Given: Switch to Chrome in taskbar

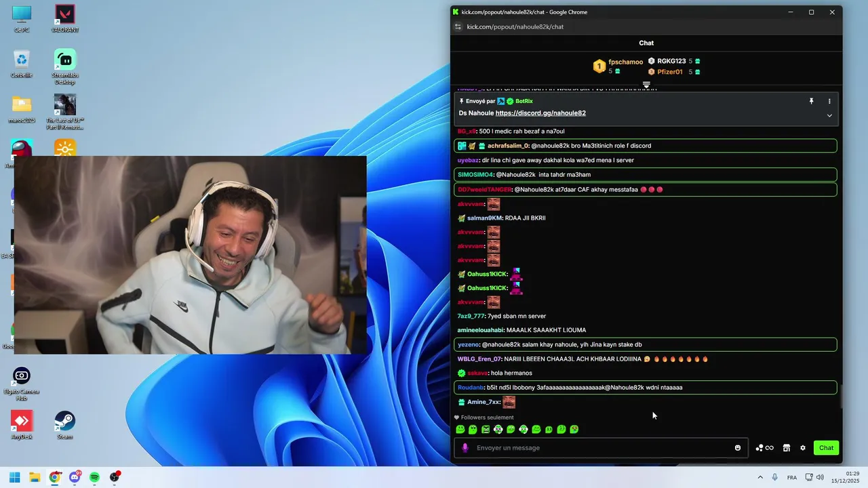Looking at the screenshot, I should coord(54,477).
